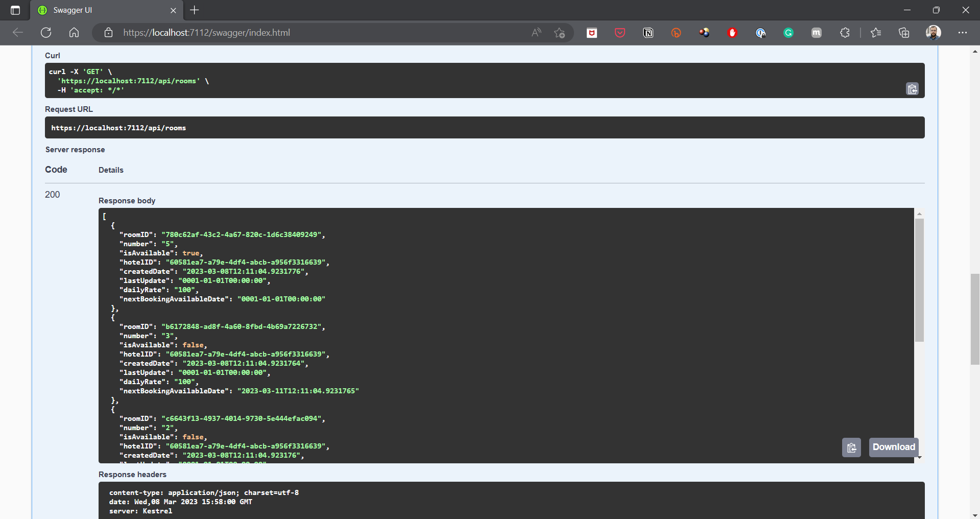980x519 pixels.
Task: Open the Pocket extension
Action: pyautogui.click(x=620, y=33)
